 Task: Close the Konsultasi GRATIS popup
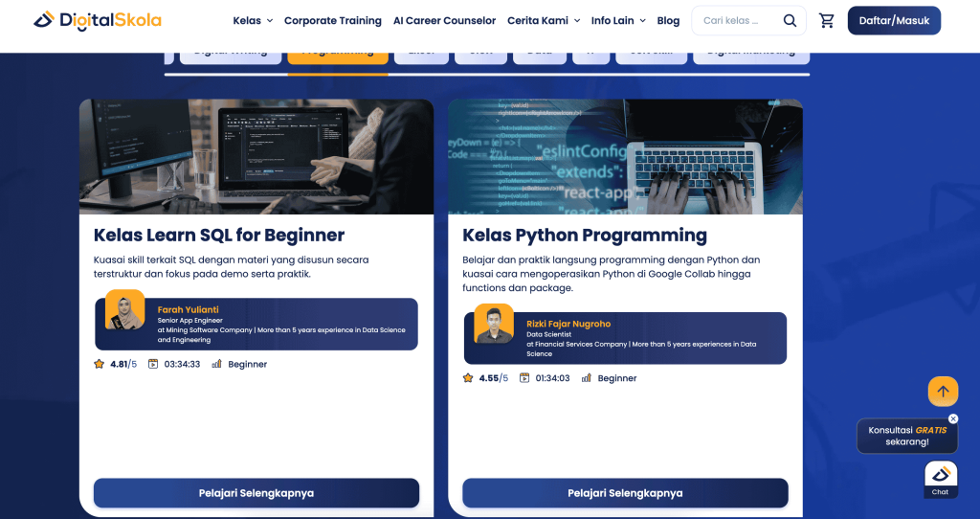click(952, 418)
